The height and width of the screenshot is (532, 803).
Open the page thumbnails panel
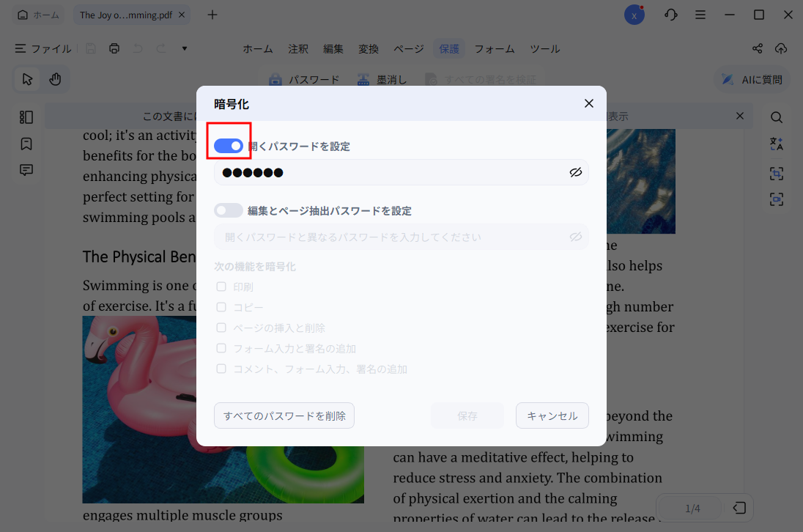coord(26,117)
